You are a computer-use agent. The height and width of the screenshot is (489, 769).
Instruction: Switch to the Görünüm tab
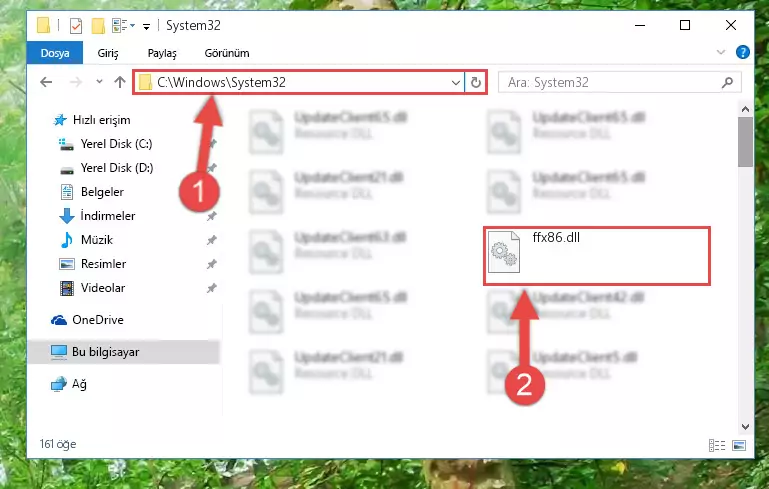click(227, 53)
